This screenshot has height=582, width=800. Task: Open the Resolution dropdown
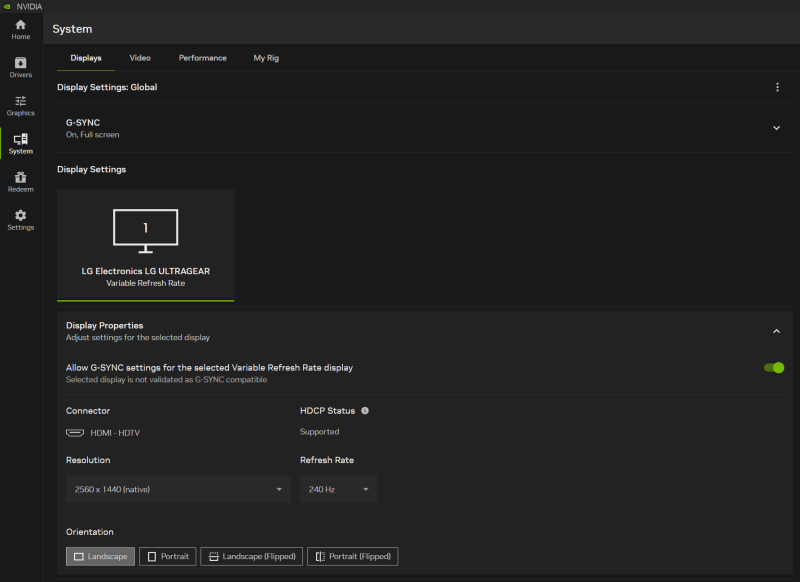[178, 489]
